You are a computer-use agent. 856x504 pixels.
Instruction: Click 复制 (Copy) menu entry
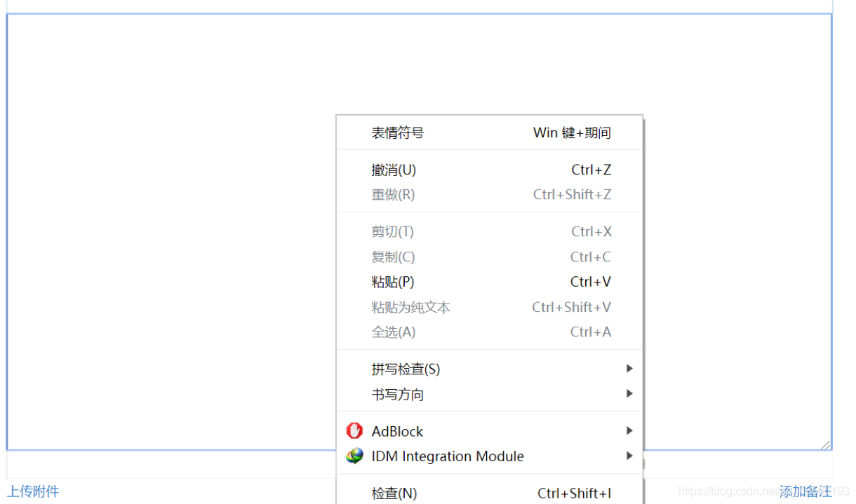393,257
